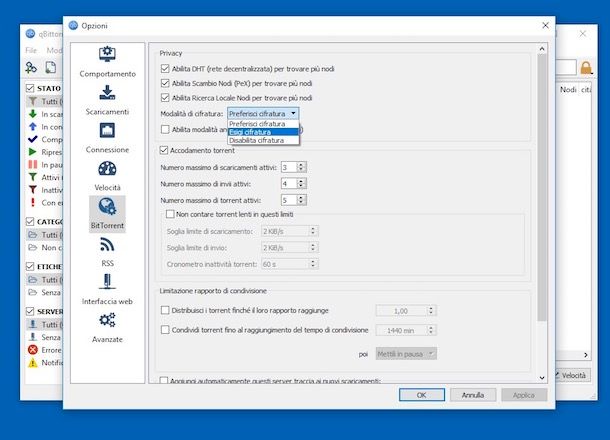The image size is (610, 440).
Task: Click the red funnel Inattivi filter icon
Action: (x=33, y=190)
